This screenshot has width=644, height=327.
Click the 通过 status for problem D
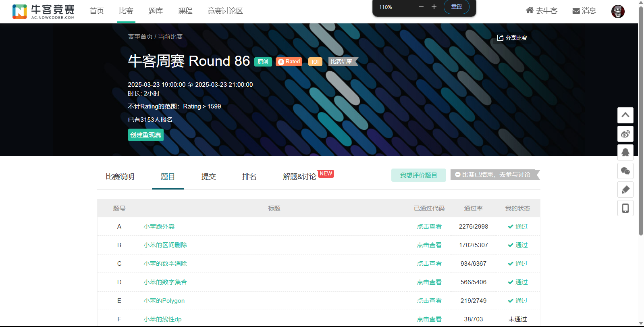pos(518,282)
